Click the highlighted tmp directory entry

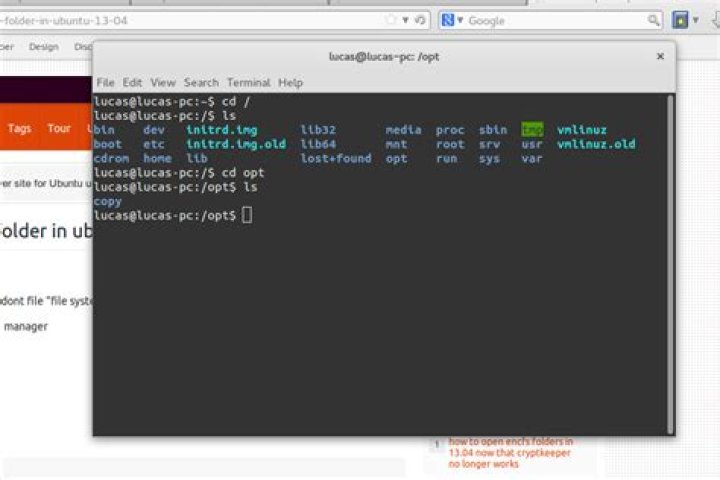532,130
